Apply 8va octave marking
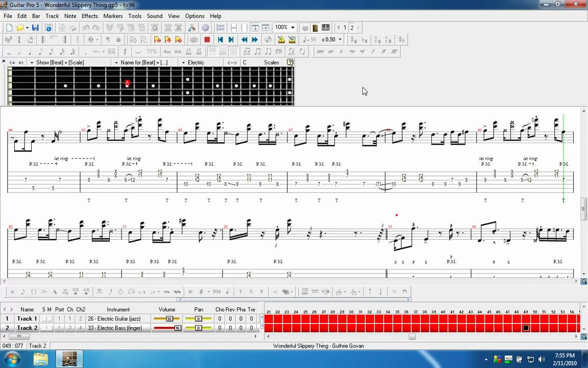Viewport: 588px width, 368px height. point(167,52)
